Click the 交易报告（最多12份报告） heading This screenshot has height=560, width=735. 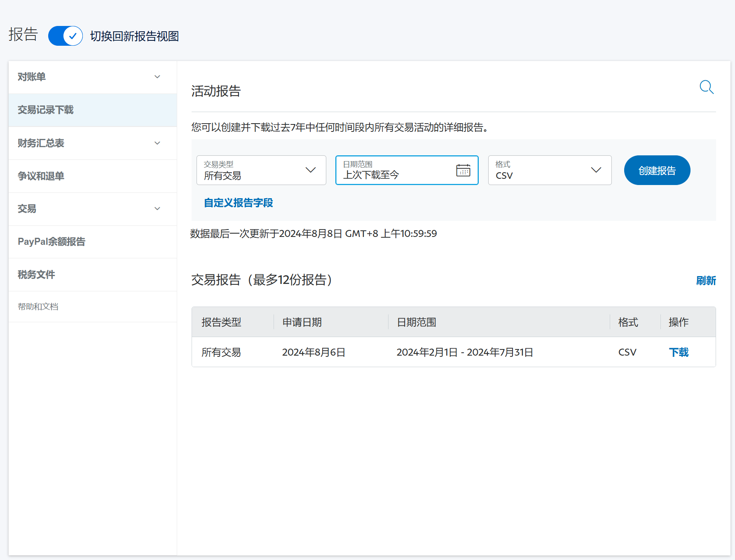(262, 280)
